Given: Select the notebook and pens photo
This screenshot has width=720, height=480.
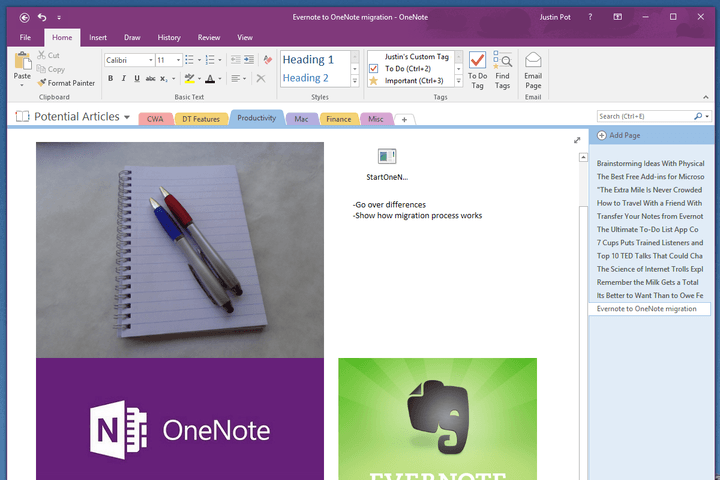Looking at the screenshot, I should [180, 250].
